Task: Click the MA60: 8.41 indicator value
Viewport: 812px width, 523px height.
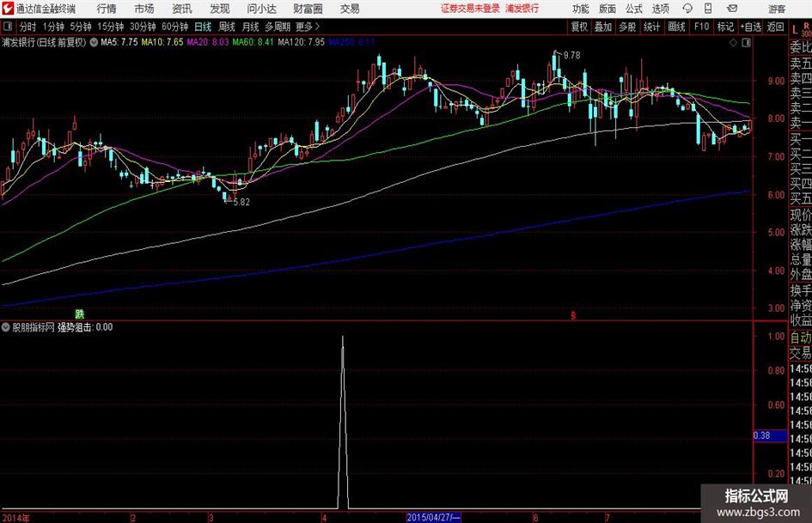Action: coord(253,42)
